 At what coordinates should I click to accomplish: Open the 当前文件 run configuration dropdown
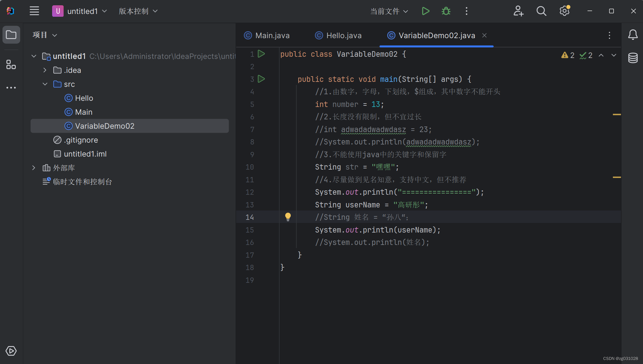click(389, 11)
